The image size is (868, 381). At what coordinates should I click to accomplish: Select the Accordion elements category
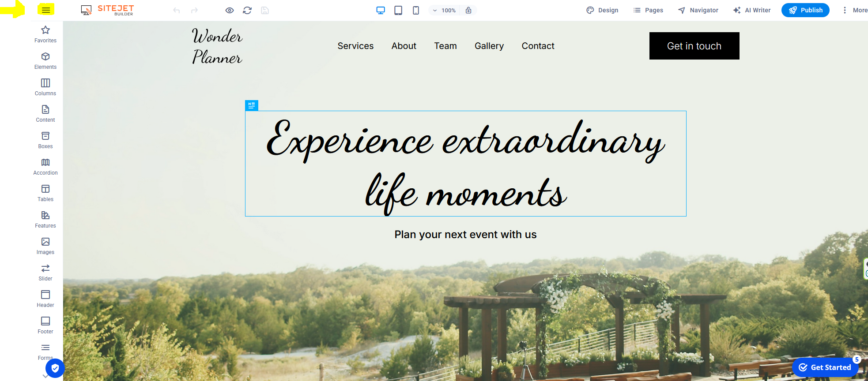[x=45, y=167]
